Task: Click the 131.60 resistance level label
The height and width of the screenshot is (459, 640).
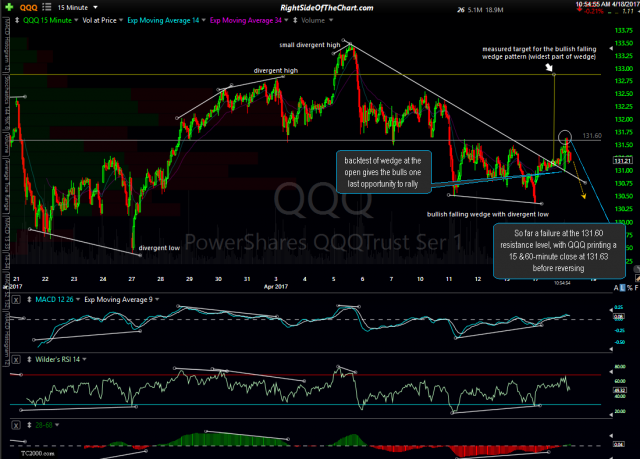Action: [x=592, y=135]
